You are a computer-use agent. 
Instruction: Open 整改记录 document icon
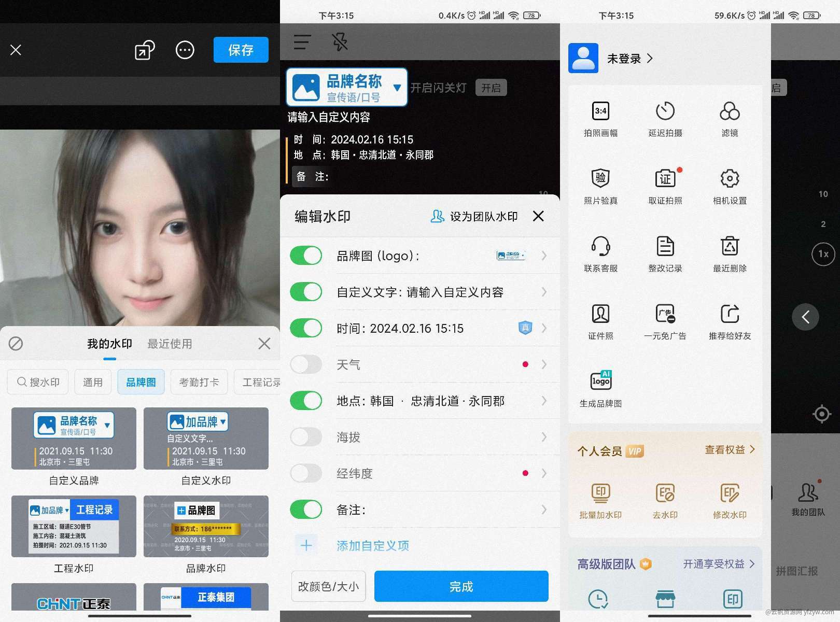(x=665, y=246)
